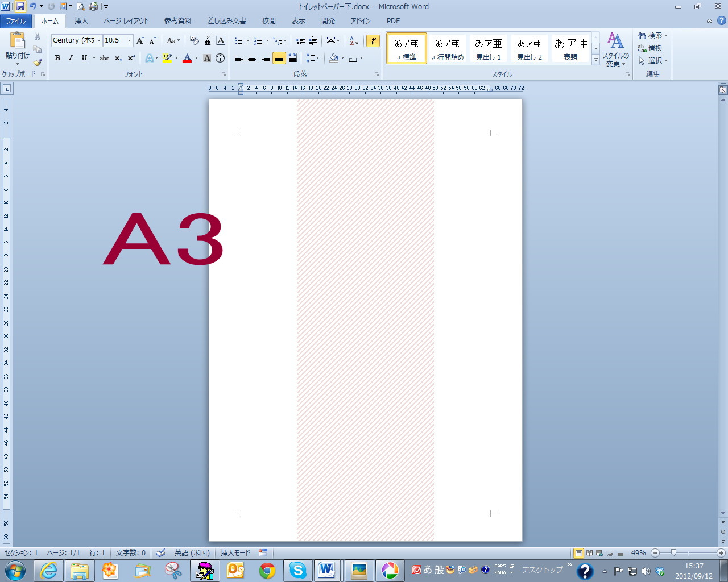This screenshot has width=728, height=582.
Task: Click the Center alignment icon
Action: click(252, 58)
